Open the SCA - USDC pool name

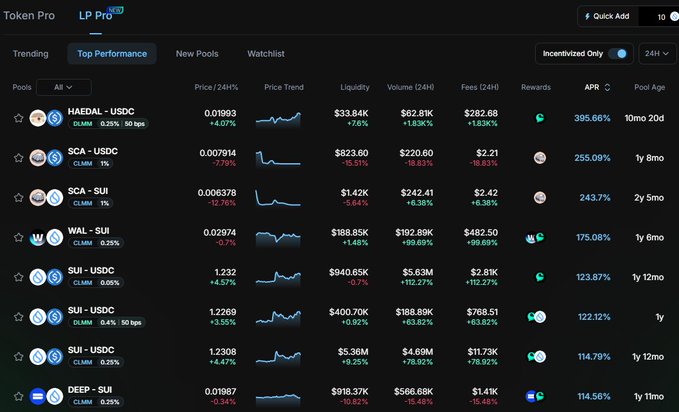coord(93,151)
